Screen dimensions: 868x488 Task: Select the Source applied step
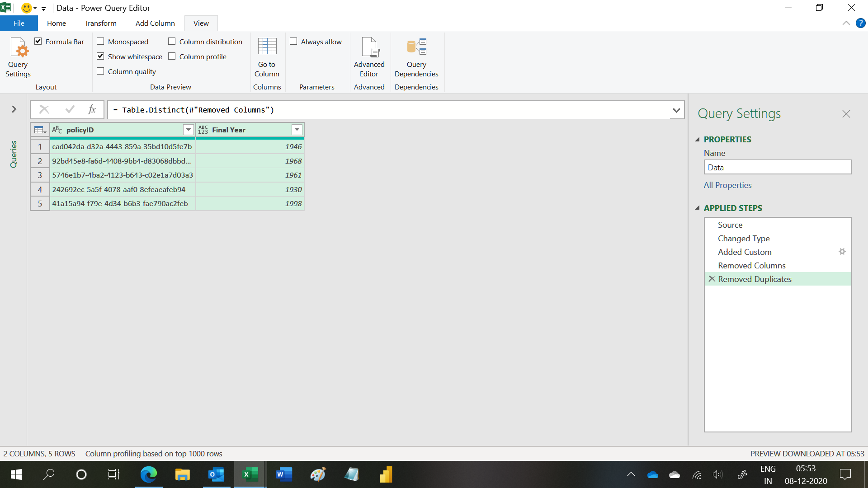point(778,225)
